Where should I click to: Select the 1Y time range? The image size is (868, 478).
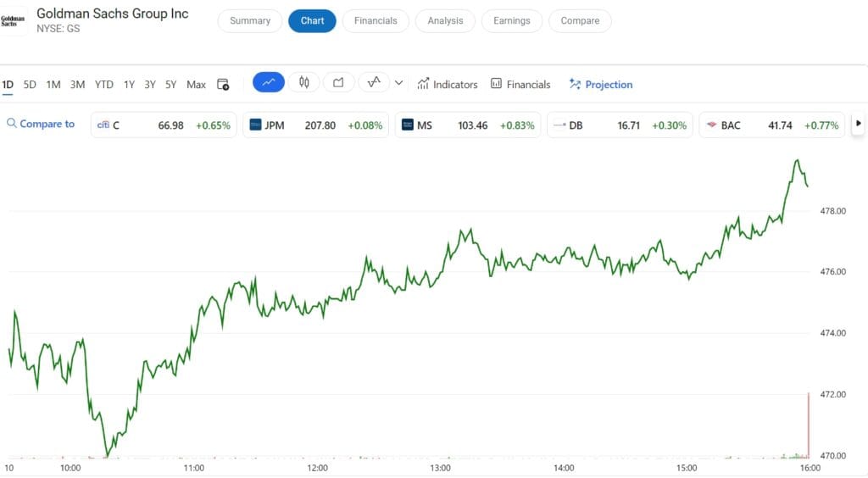coord(129,85)
